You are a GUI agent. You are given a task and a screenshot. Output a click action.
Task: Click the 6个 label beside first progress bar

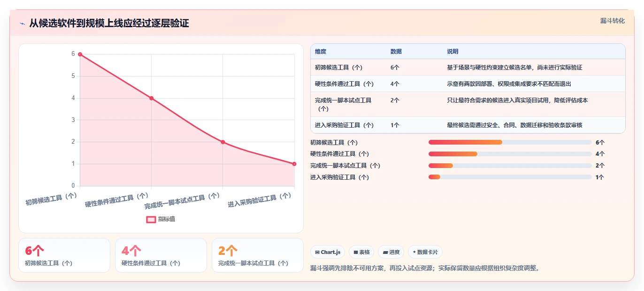point(600,142)
